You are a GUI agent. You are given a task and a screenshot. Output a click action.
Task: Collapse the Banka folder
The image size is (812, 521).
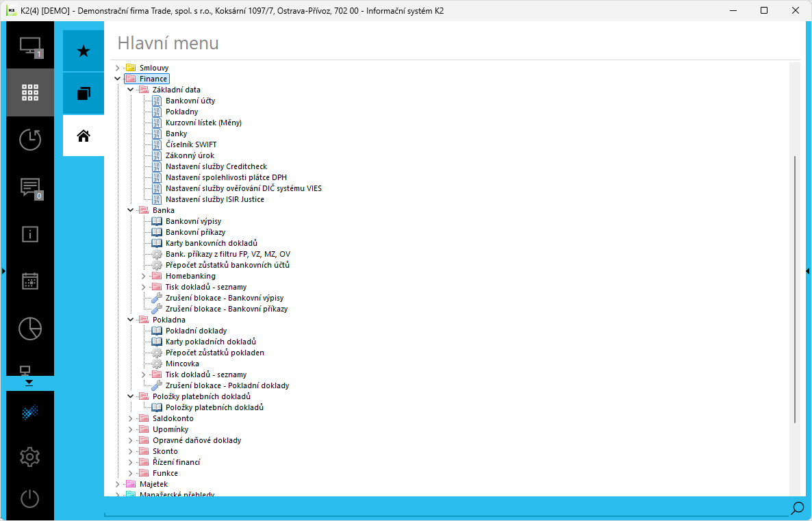[x=131, y=210]
